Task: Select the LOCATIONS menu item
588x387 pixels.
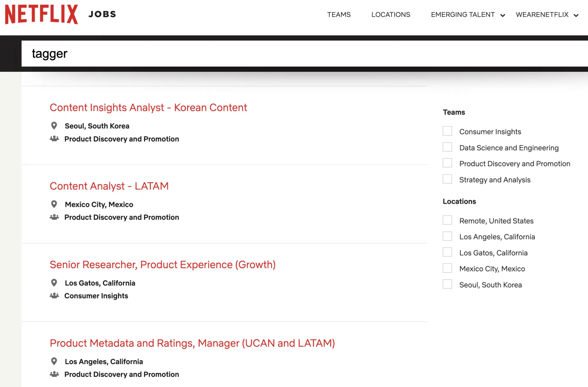Action: (391, 15)
